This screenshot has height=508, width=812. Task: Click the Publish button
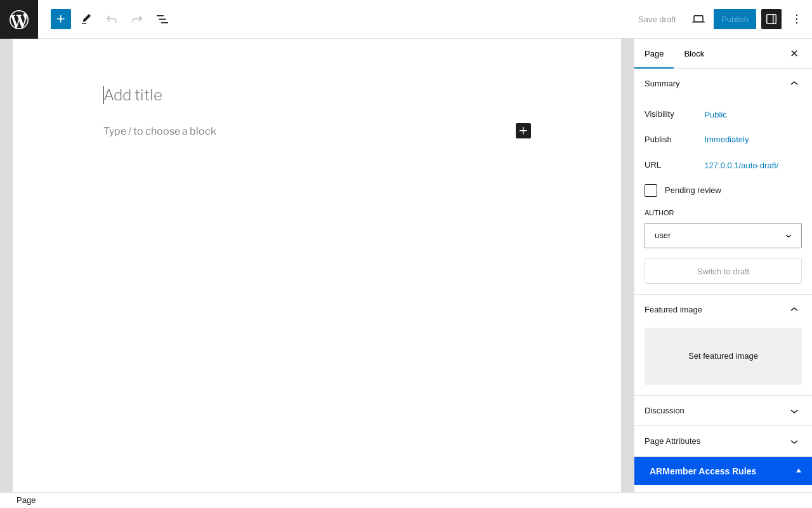735,19
